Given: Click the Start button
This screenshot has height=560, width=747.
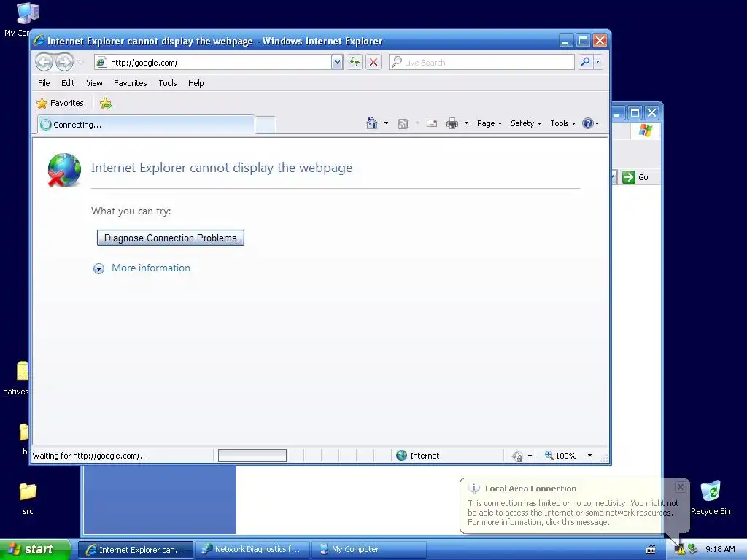Looking at the screenshot, I should (x=35, y=550).
